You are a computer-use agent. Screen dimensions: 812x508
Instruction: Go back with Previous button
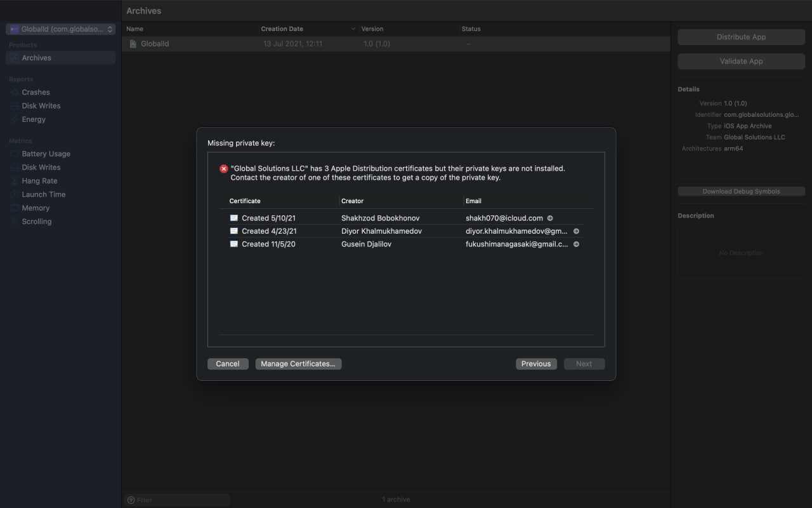(x=536, y=364)
